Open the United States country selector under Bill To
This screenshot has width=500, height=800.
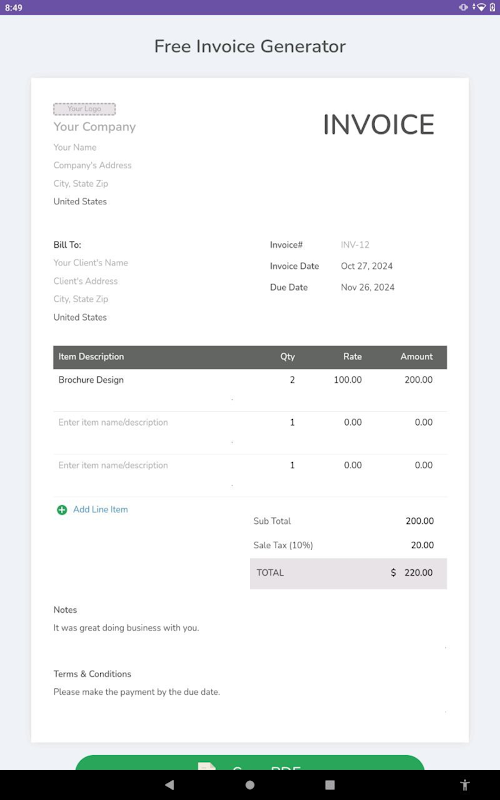[x=80, y=317]
